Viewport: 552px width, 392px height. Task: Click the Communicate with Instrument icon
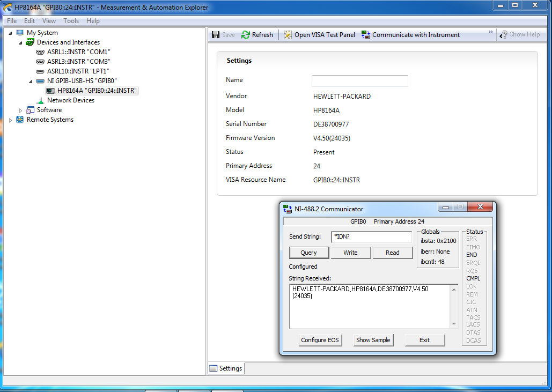pyautogui.click(x=366, y=35)
